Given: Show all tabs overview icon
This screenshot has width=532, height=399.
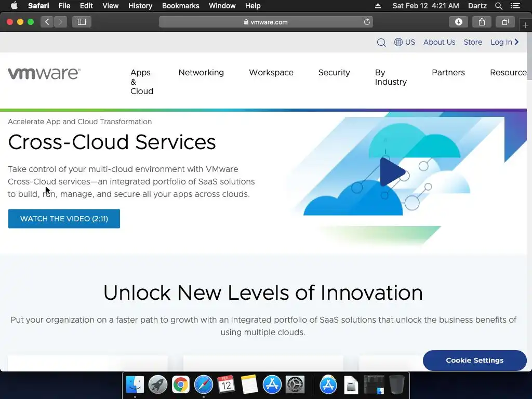Looking at the screenshot, I should (505, 22).
